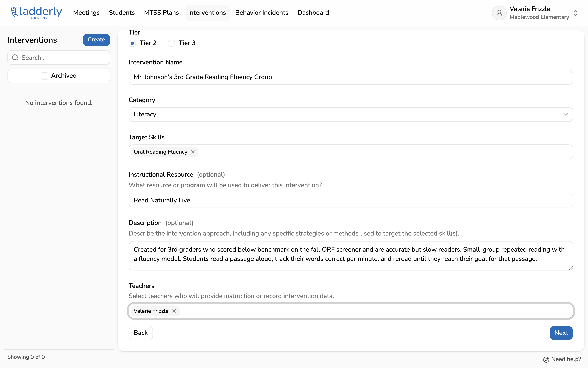Click the Teachers selection field
The height and width of the screenshot is (368, 588).
(351, 311)
